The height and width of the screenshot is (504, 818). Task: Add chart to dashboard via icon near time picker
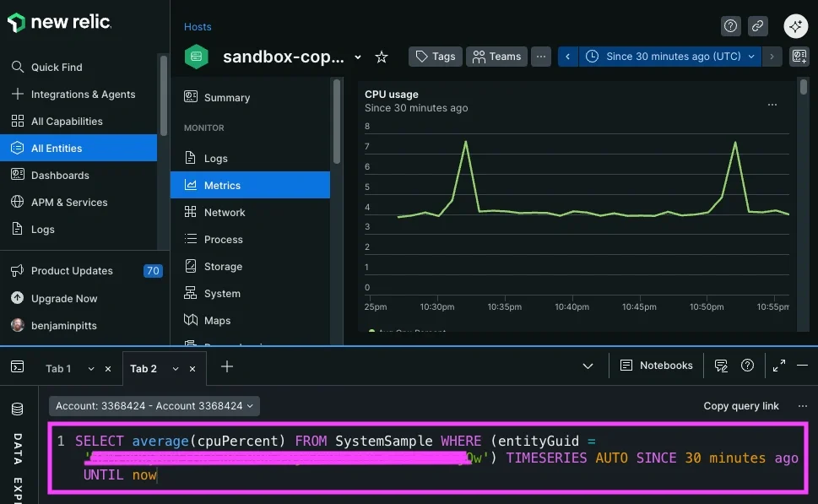click(799, 57)
